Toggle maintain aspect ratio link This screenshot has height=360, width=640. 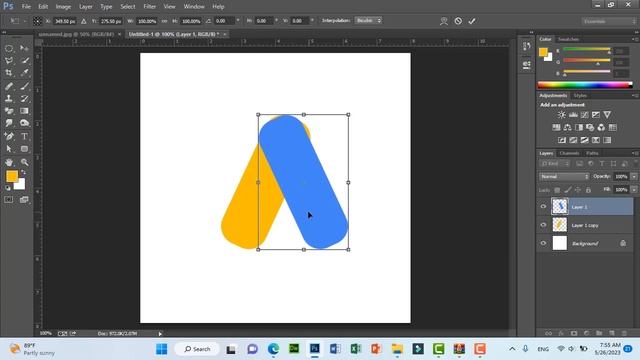click(164, 21)
